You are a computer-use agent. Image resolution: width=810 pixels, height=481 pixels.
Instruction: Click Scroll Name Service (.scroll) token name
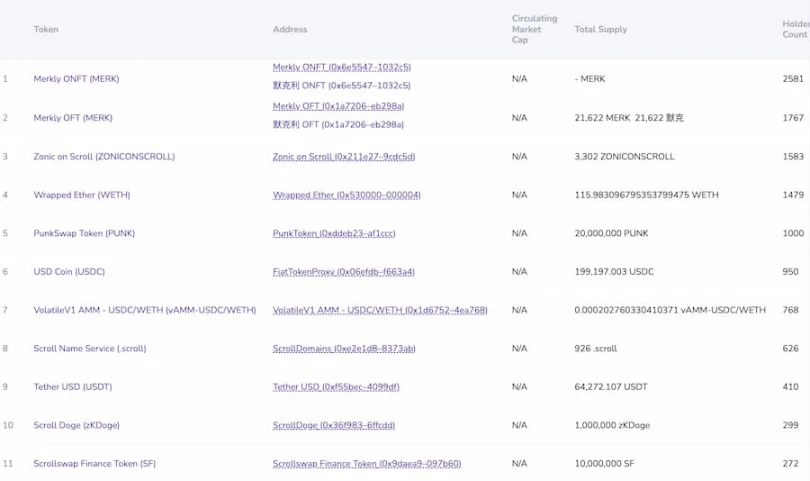(x=90, y=349)
